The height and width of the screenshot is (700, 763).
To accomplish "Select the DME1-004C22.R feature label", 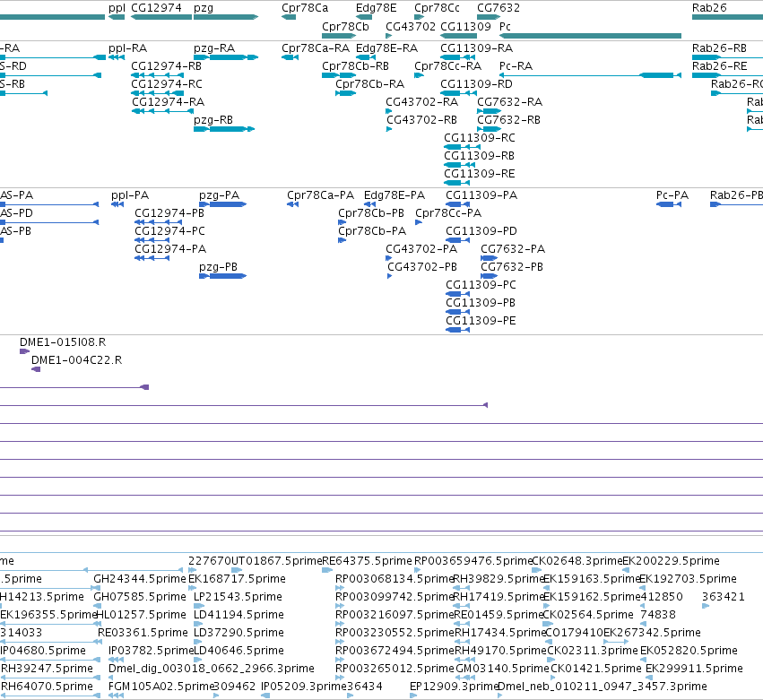I will point(76,360).
